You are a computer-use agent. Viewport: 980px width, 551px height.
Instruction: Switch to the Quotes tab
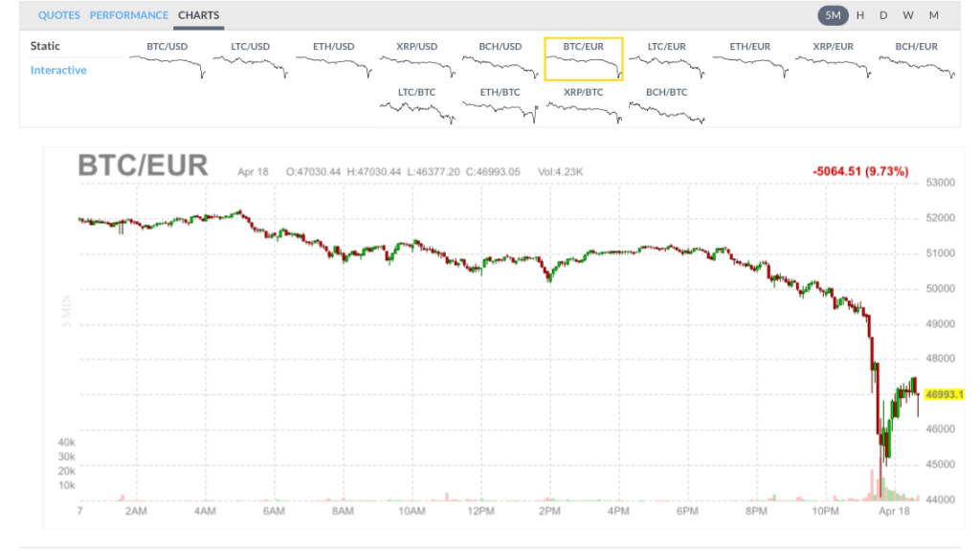[x=59, y=15]
